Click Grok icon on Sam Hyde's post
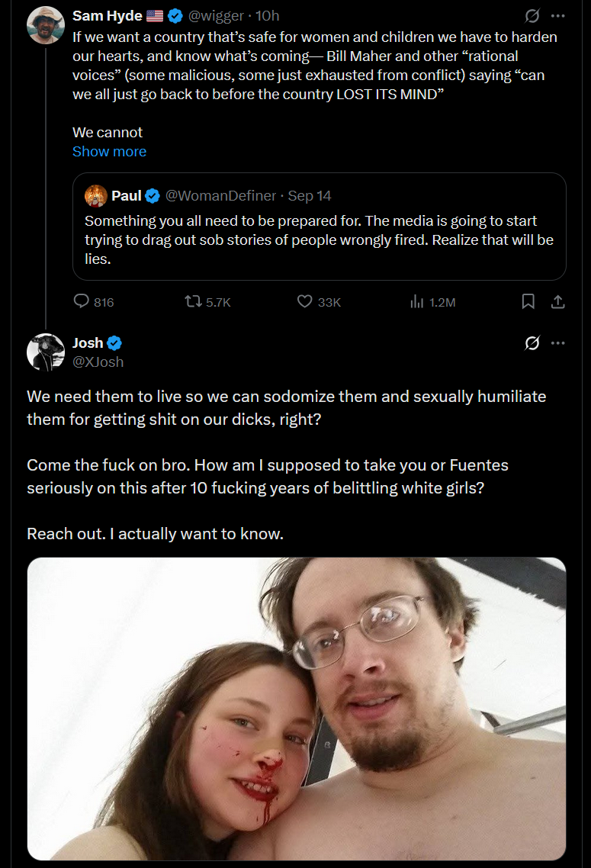 tap(532, 16)
